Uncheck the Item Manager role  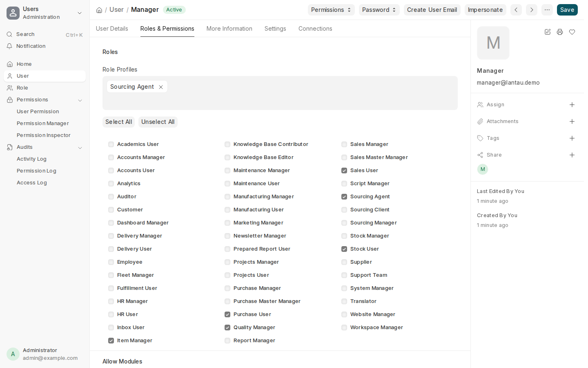[111, 341]
